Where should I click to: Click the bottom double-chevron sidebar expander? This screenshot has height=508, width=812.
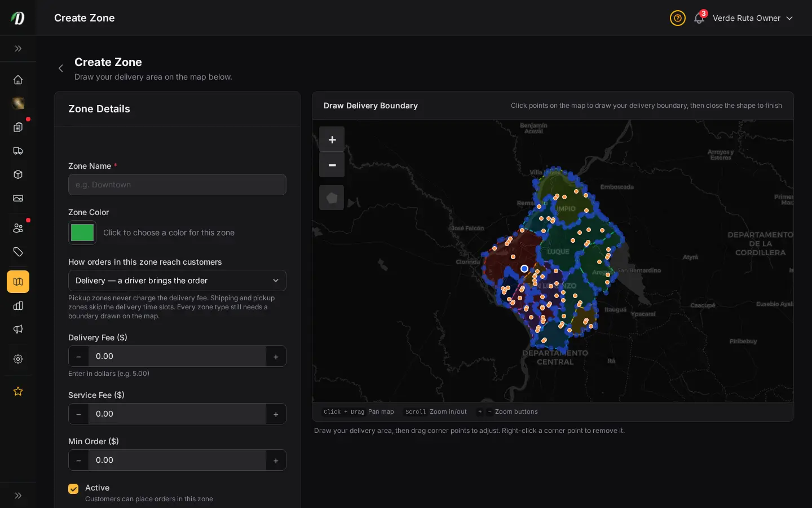pyautogui.click(x=18, y=496)
